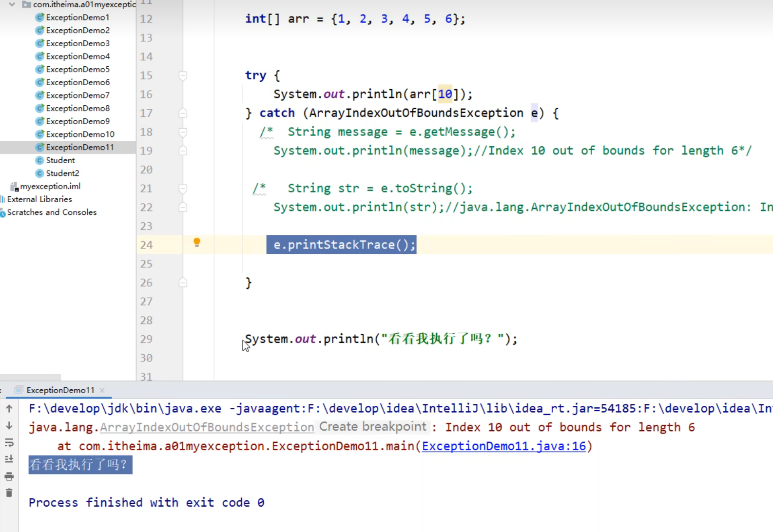This screenshot has width=773, height=532.
Task: Clear console output with trash icon
Action: click(9, 493)
